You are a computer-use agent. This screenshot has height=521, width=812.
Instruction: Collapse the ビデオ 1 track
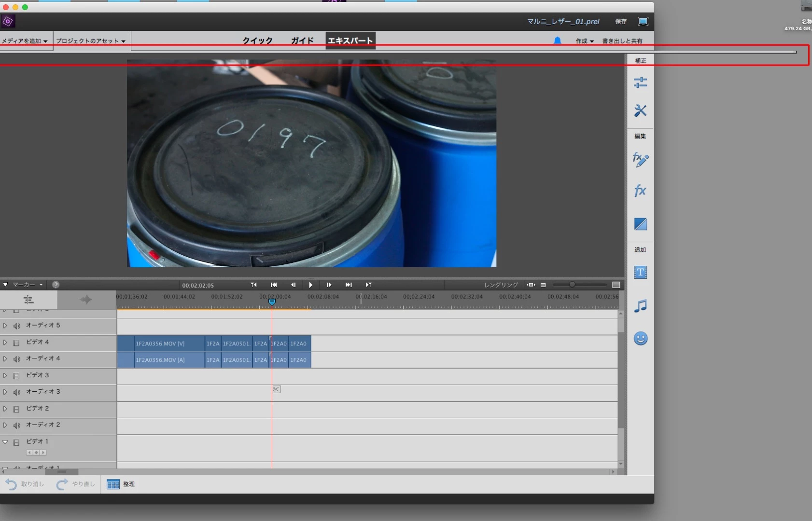coord(5,442)
